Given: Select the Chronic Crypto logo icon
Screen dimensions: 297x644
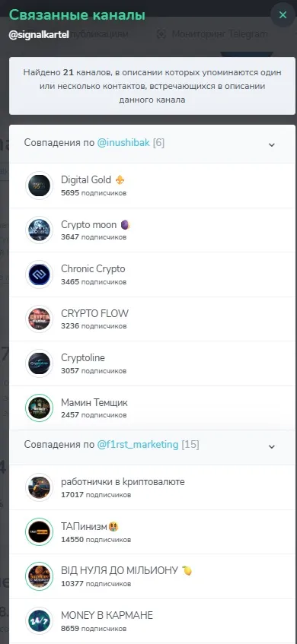Looking at the screenshot, I should pyautogui.click(x=39, y=274).
